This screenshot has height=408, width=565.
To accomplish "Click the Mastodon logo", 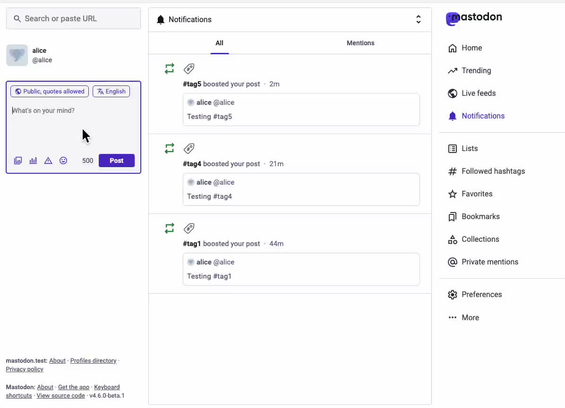I will (474, 18).
